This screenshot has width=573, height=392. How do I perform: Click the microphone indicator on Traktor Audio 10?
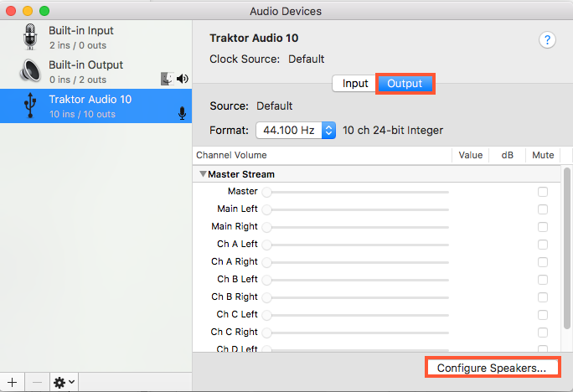tap(182, 113)
